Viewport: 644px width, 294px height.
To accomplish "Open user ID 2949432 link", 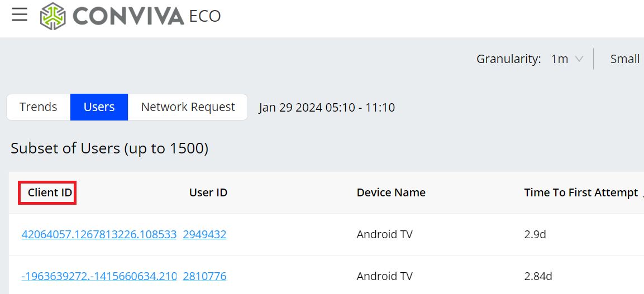I will 204,235.
